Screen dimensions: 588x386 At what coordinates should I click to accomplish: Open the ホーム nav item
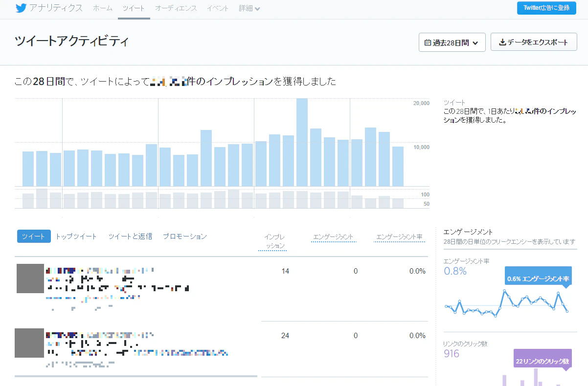[x=102, y=8]
